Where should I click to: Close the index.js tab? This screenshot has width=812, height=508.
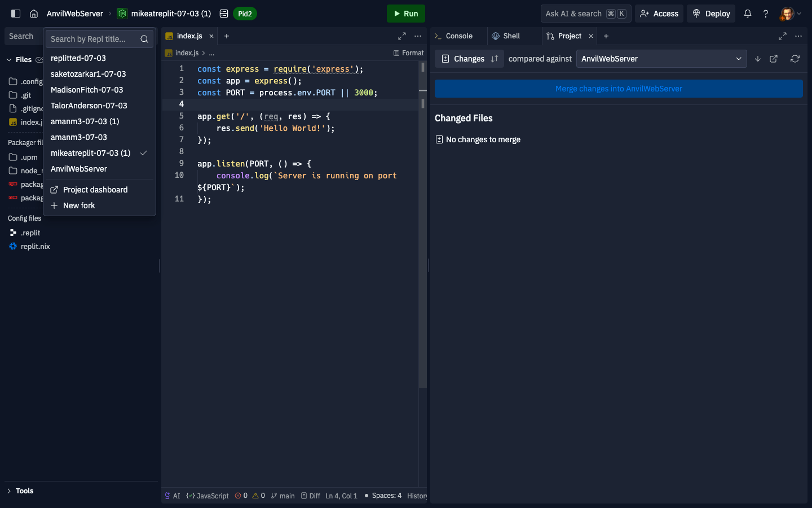point(211,36)
